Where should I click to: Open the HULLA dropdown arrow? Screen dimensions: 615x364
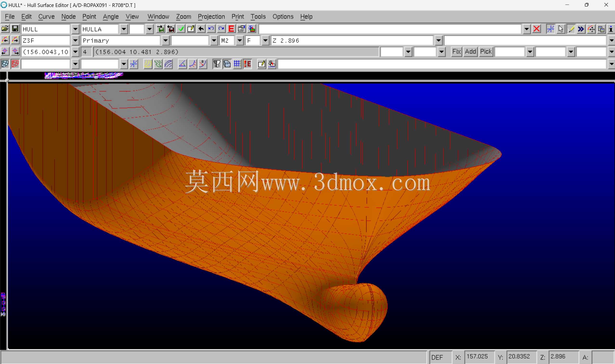[124, 29]
